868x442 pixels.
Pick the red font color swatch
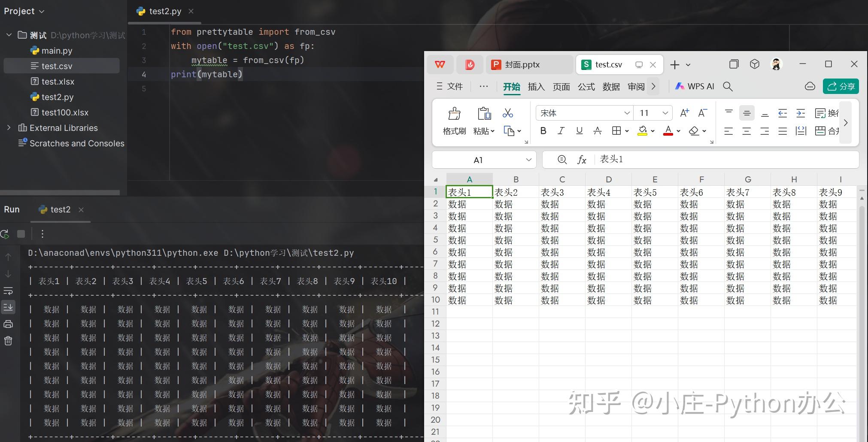(668, 131)
